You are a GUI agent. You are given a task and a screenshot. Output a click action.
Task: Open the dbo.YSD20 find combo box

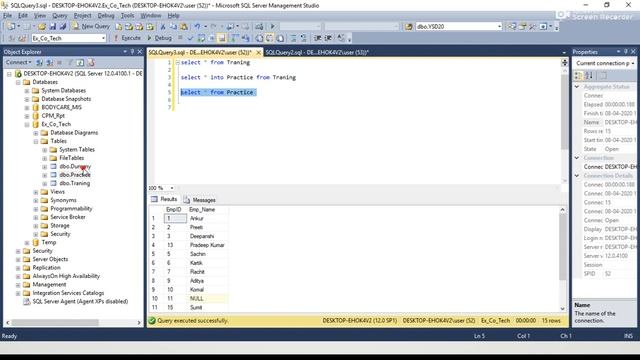point(459,27)
